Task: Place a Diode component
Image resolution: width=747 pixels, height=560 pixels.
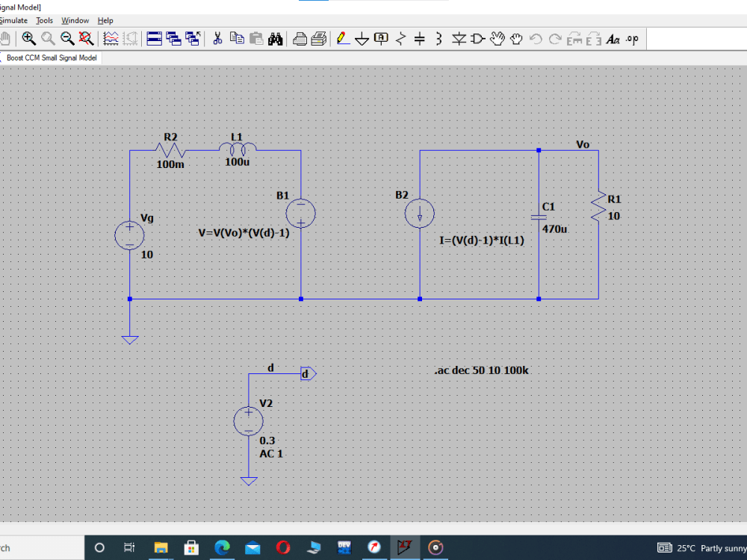Action: point(458,38)
